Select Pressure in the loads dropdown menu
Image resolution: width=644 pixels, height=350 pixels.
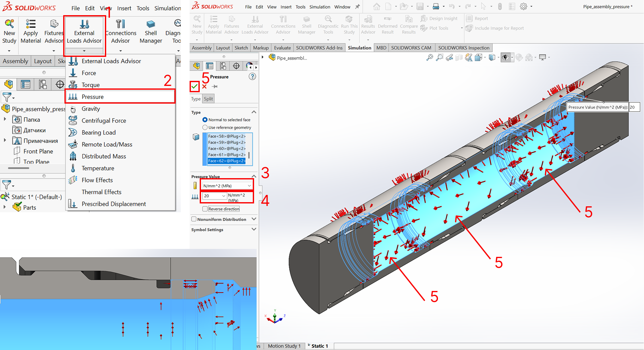pyautogui.click(x=120, y=97)
